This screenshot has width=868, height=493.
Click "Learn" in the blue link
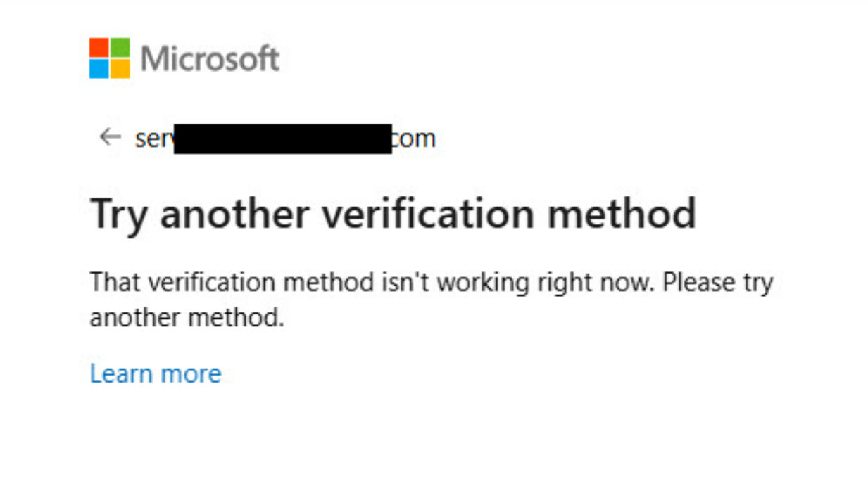(x=122, y=373)
